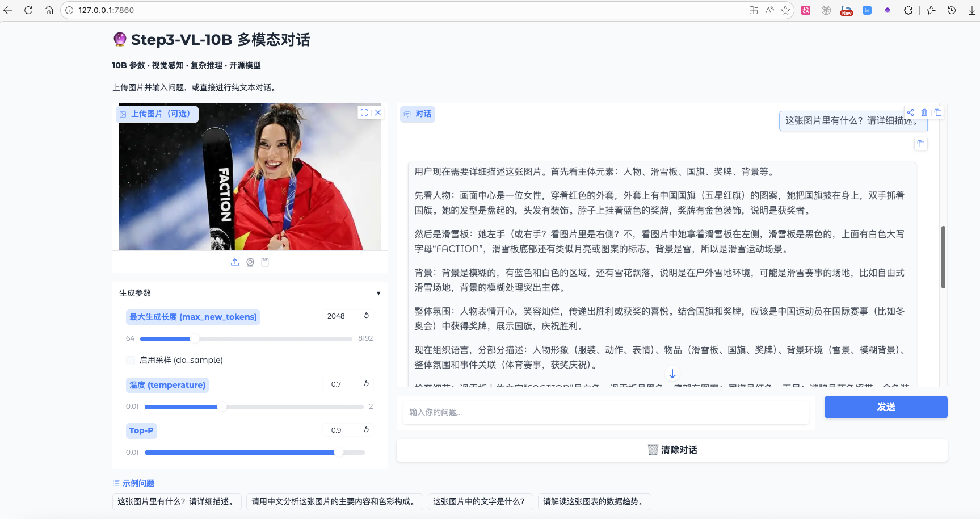Focus the 输入你的问题 input field
Screen dimensions: 980x519
click(605, 413)
